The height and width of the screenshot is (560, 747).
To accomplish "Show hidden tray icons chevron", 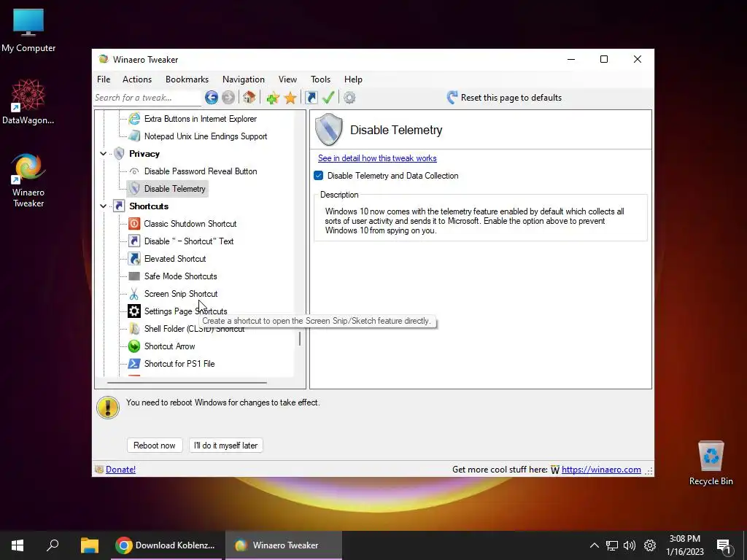I will pos(594,545).
